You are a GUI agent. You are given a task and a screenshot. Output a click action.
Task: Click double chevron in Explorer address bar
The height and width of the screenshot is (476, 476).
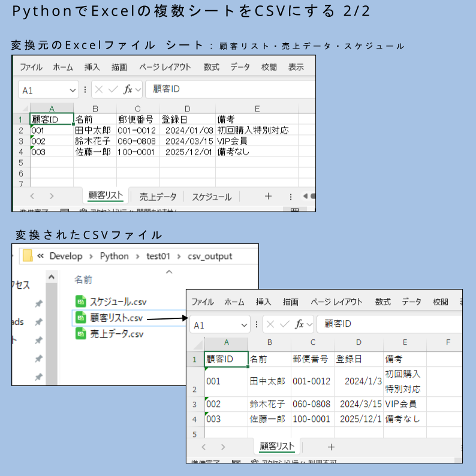click(x=40, y=256)
